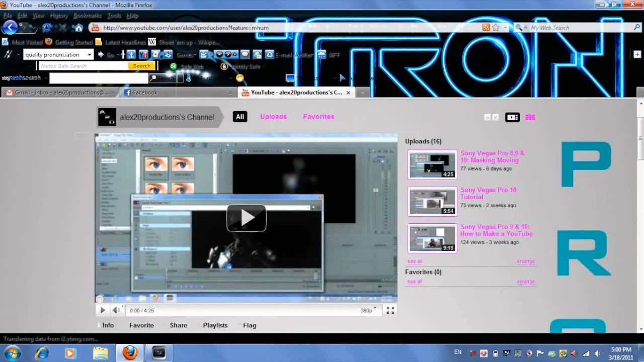The image size is (644, 362).
Task: Click the 4:25 video thumbnail
Action: 432,164
